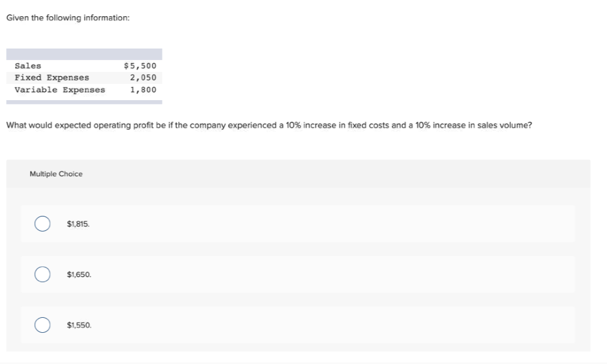Image resolution: width=607 pixels, height=364 pixels.
Task: Click the table's bottom border bar
Action: pyautogui.click(x=84, y=102)
